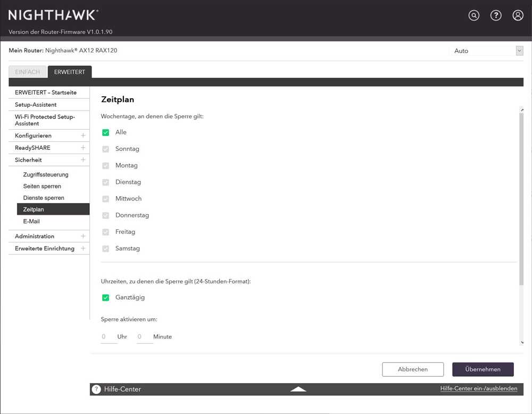Toggle the Sonntag checkbox
This screenshot has width=532, height=414.
(x=105, y=149)
